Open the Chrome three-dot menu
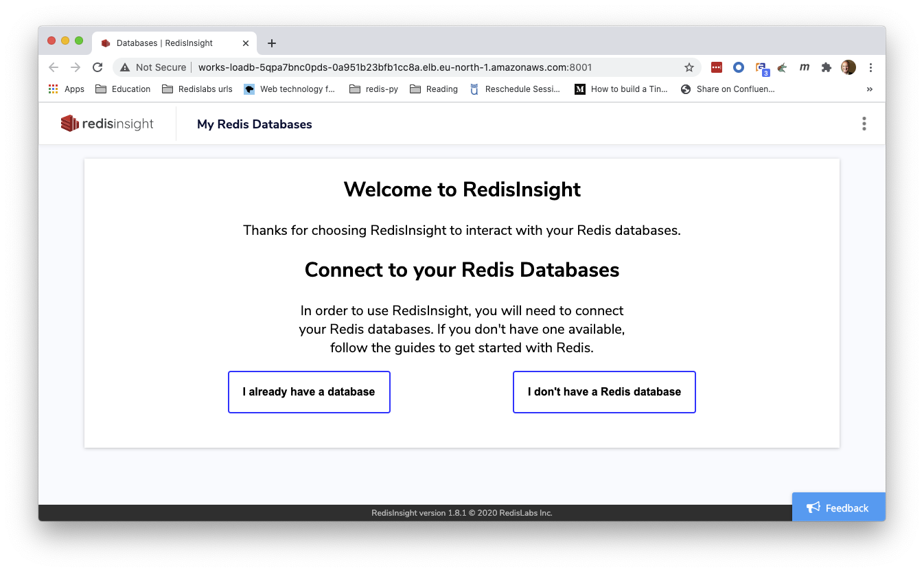 click(x=870, y=67)
